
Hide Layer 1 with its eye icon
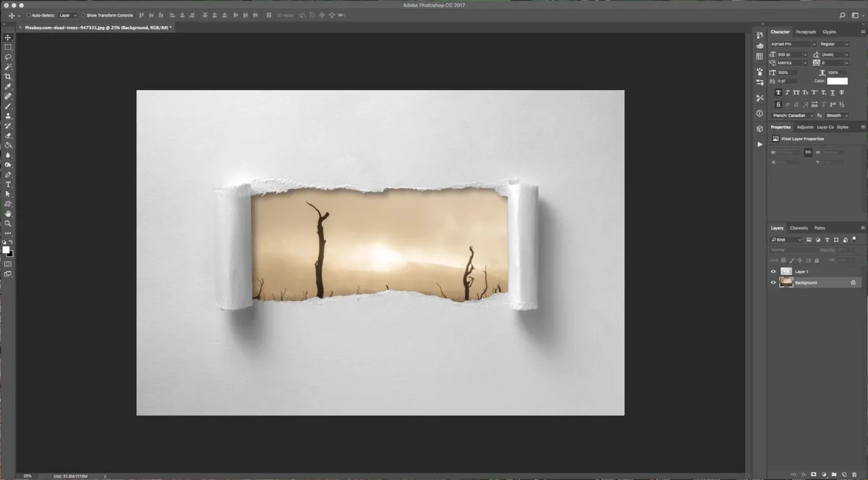click(x=773, y=271)
